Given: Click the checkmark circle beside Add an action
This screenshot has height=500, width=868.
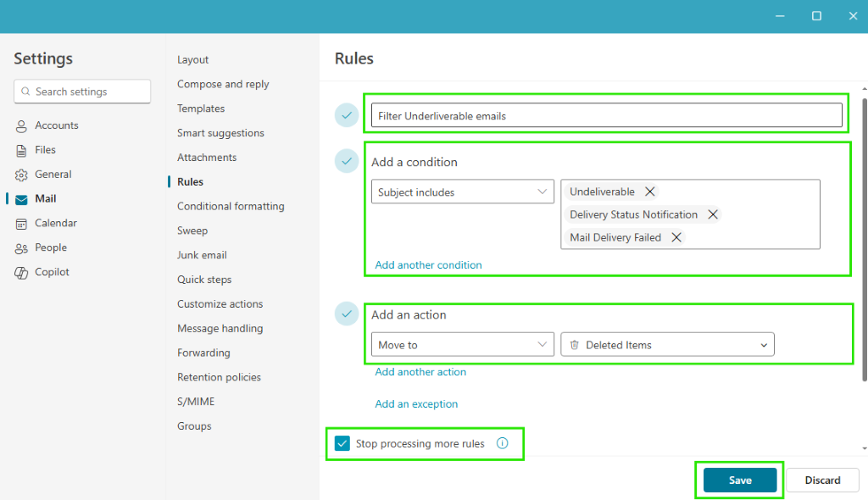Looking at the screenshot, I should [347, 314].
